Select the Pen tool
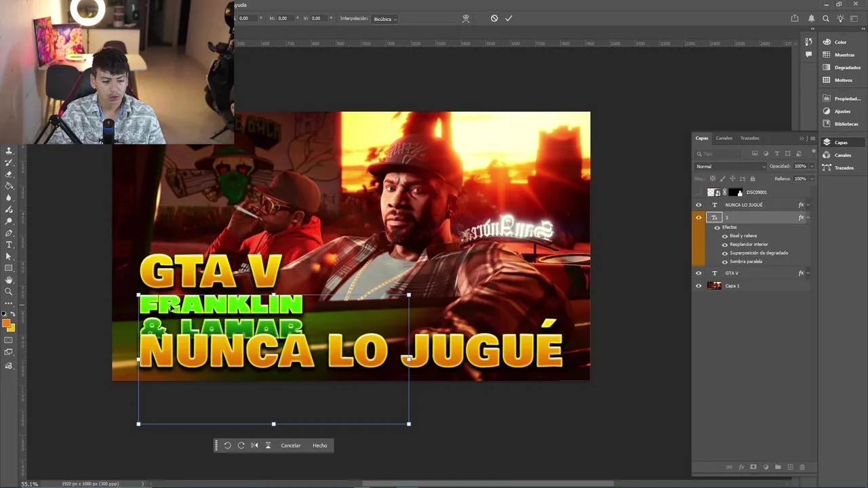Image resolution: width=868 pixels, height=488 pixels. 9,233
